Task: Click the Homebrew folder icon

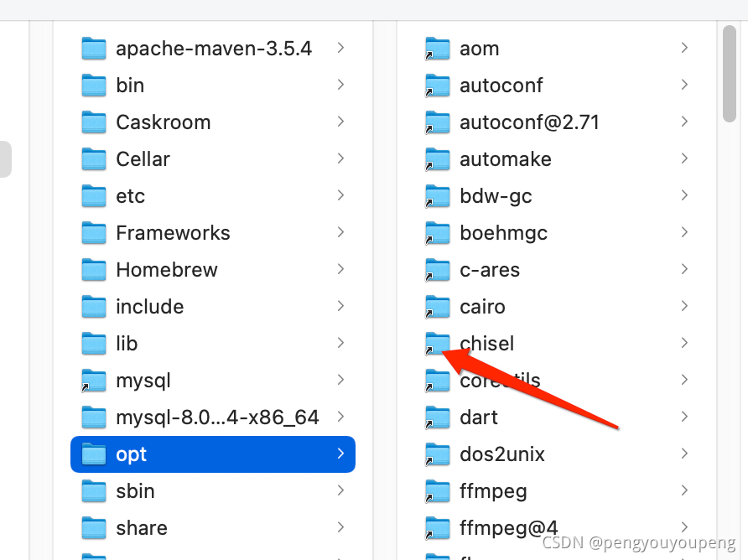Action: click(94, 269)
